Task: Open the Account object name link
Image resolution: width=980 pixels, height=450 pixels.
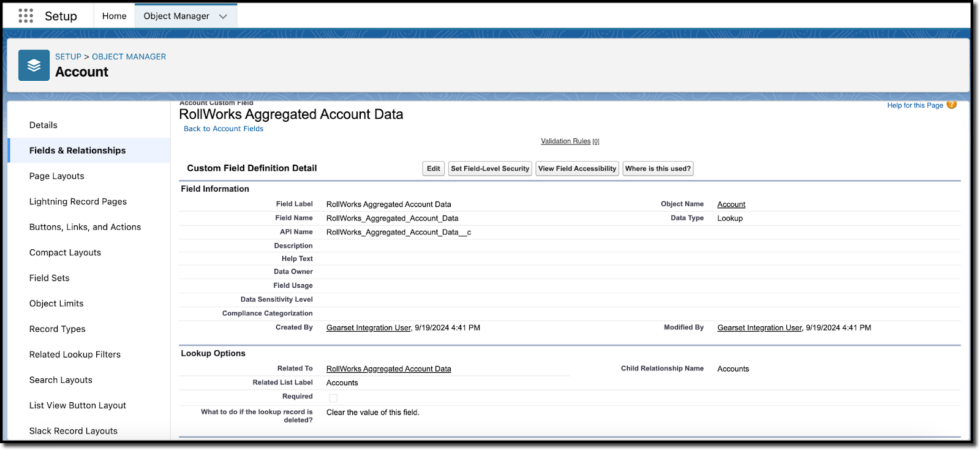Action: click(731, 204)
